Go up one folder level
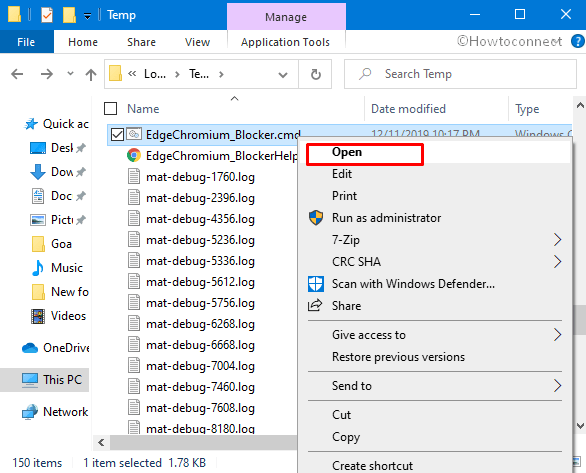This screenshot has height=473, width=586. [90, 74]
